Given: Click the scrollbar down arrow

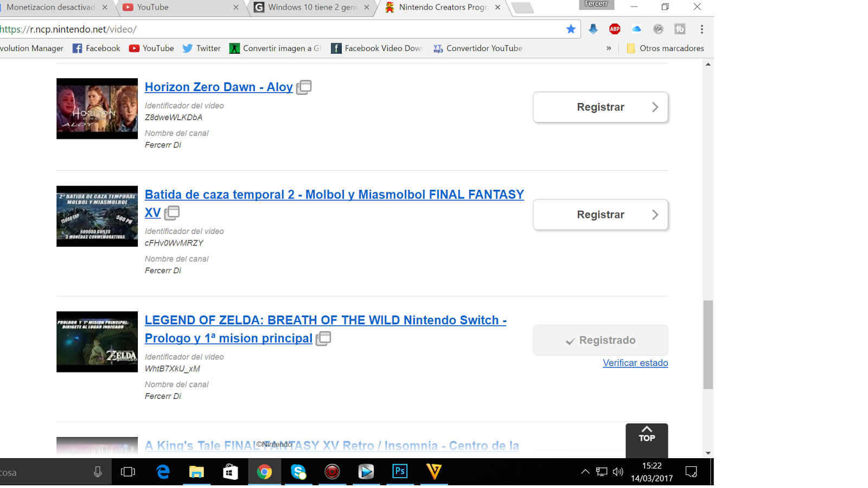Looking at the screenshot, I should tap(708, 453).
